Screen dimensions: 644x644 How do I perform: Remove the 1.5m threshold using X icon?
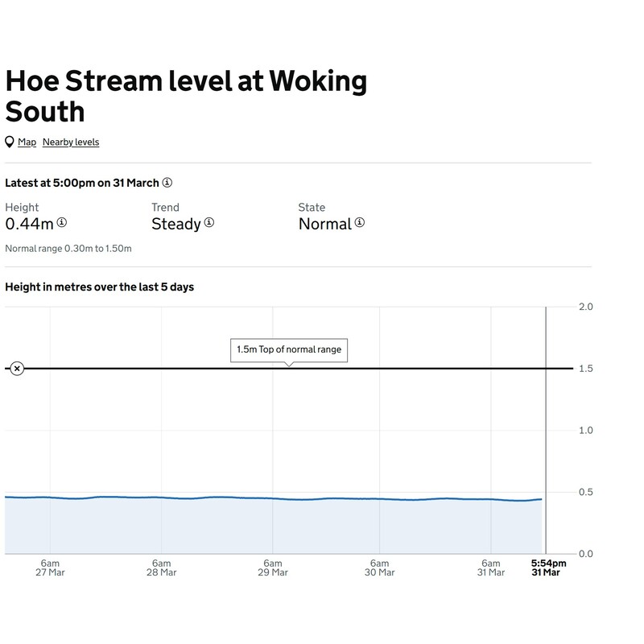point(17,369)
